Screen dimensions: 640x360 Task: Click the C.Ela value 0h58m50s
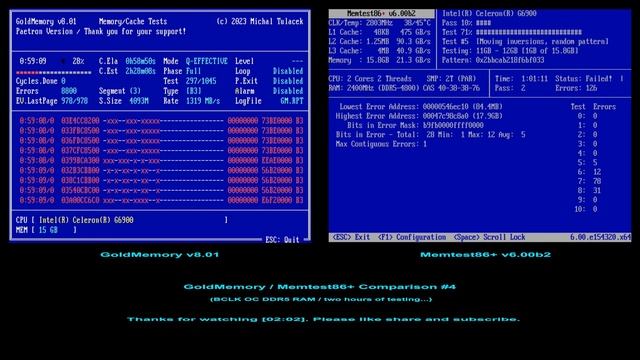point(140,61)
